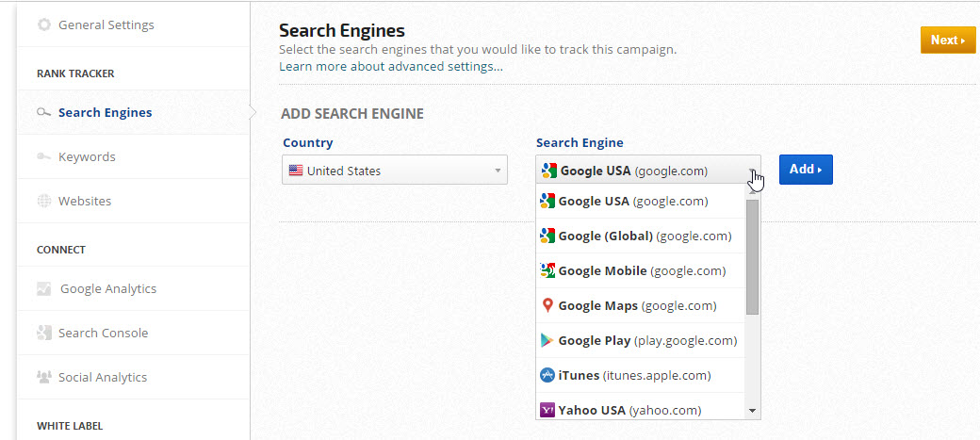Screen dimensions: 980x440
Task: Follow the Learn more about advanced settings link
Action: tap(390, 66)
